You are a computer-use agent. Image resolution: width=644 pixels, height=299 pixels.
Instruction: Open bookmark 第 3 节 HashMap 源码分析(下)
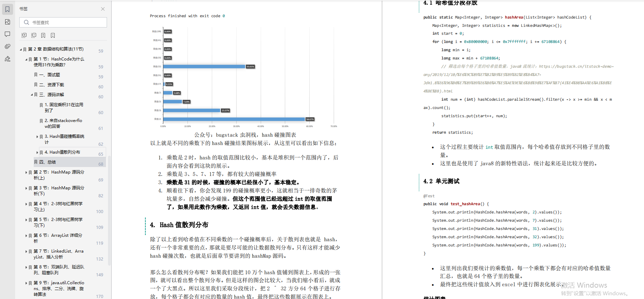[x=59, y=191]
